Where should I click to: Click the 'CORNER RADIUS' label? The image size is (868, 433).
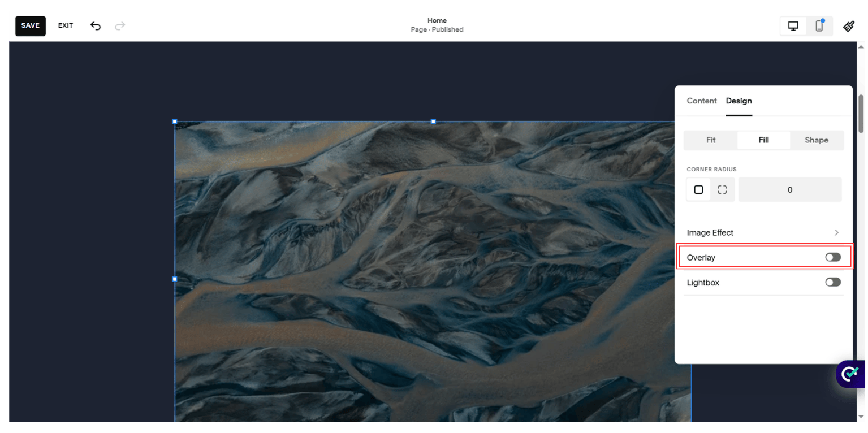(711, 170)
